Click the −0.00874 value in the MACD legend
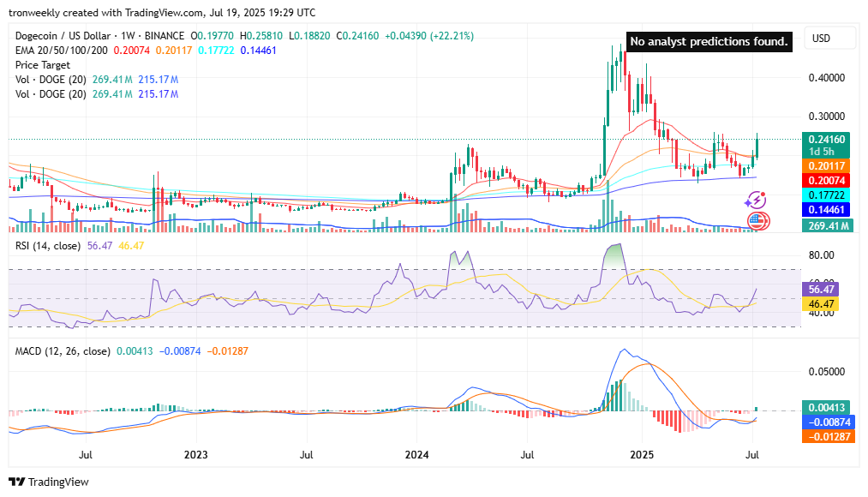Viewport: 868px width, 497px height. (x=180, y=351)
